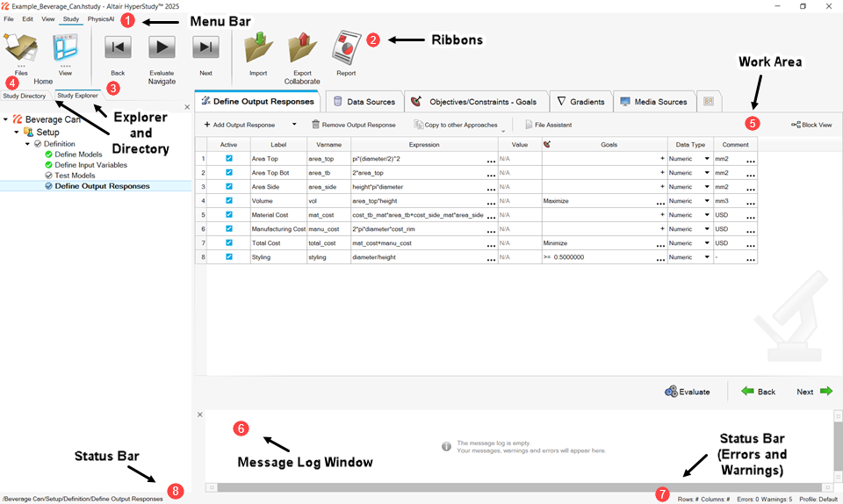Switch to Gradients tab
The height and width of the screenshot is (504, 843).
click(x=580, y=101)
